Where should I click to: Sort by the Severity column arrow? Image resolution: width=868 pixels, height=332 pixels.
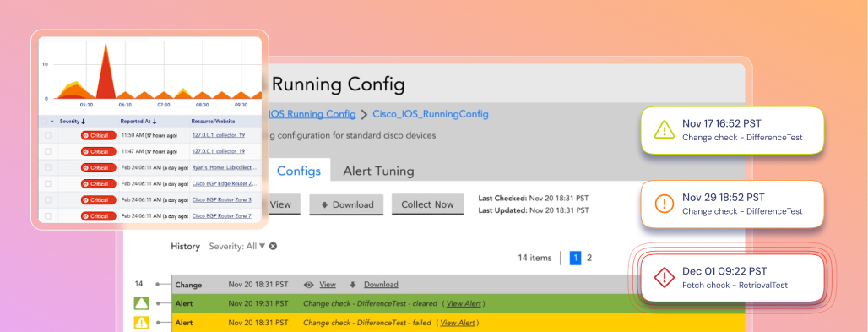(x=83, y=122)
